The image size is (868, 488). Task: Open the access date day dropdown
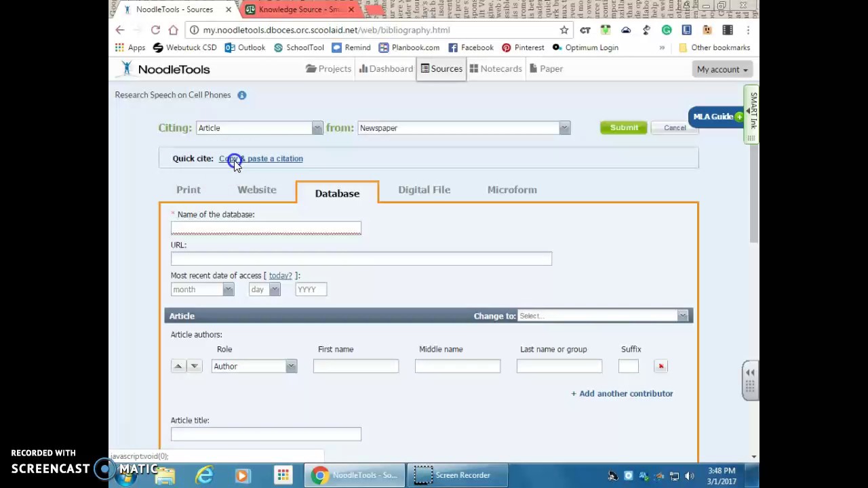click(x=264, y=289)
